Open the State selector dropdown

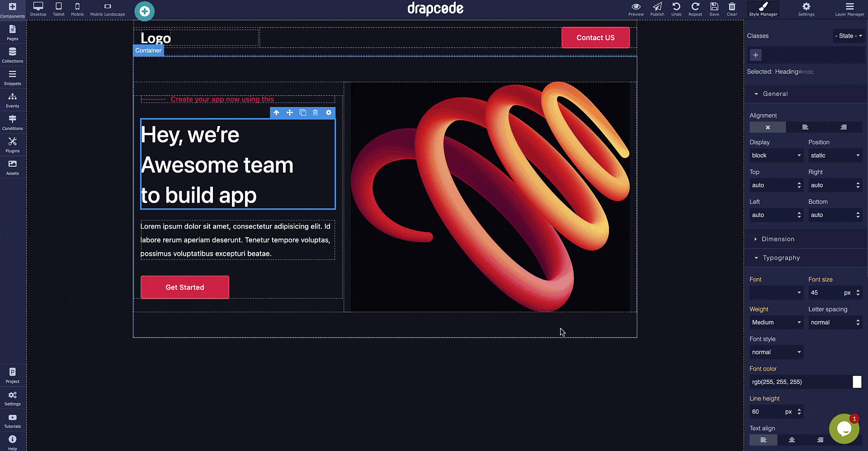tap(848, 36)
